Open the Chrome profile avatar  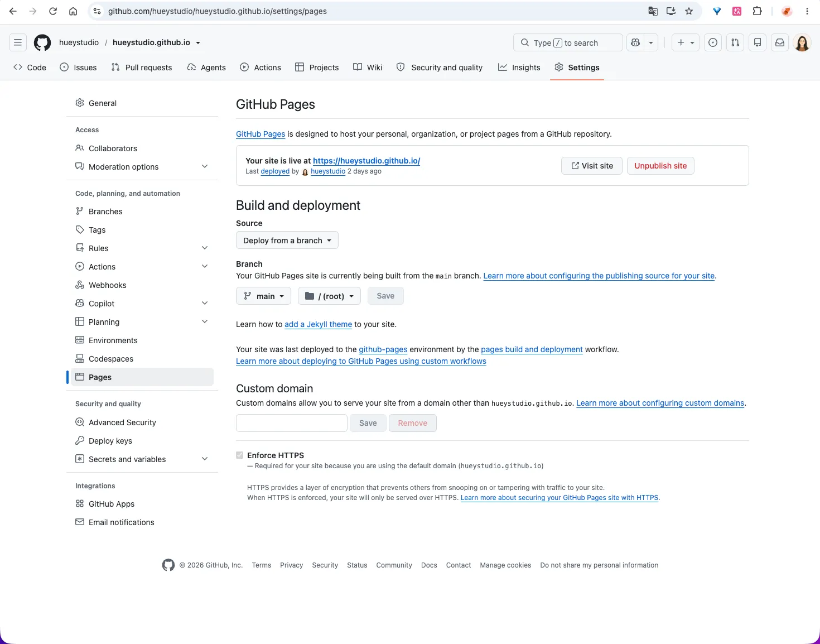pos(787,11)
